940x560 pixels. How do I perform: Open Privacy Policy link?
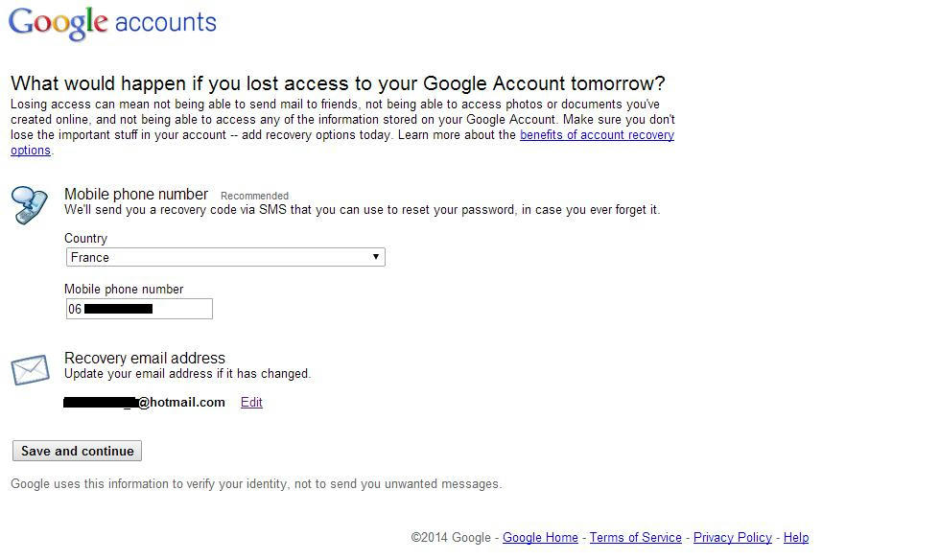click(733, 538)
